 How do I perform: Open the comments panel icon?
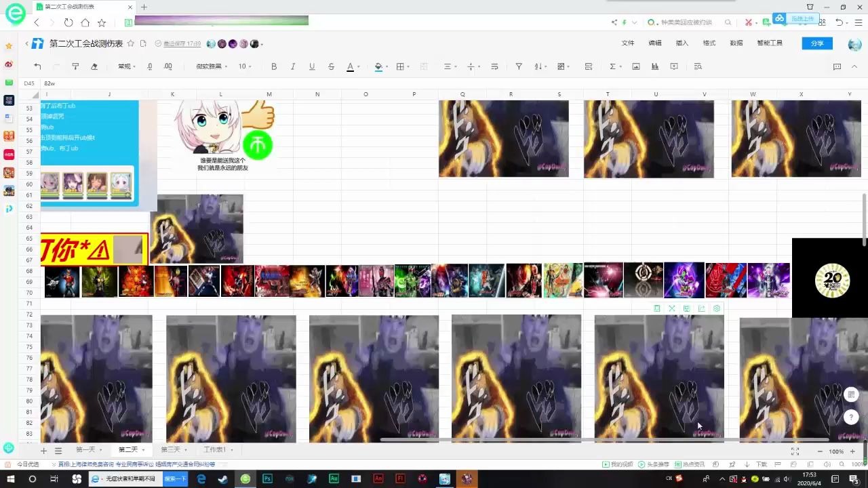click(837, 66)
